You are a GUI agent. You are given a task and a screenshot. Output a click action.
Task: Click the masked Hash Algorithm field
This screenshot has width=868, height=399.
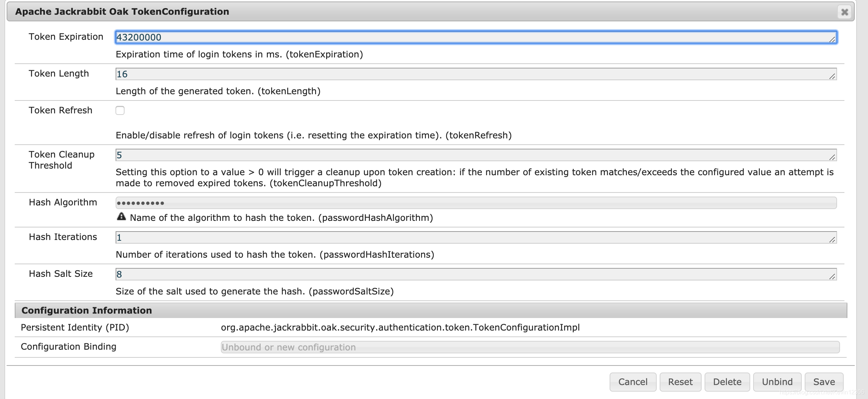[x=476, y=203]
